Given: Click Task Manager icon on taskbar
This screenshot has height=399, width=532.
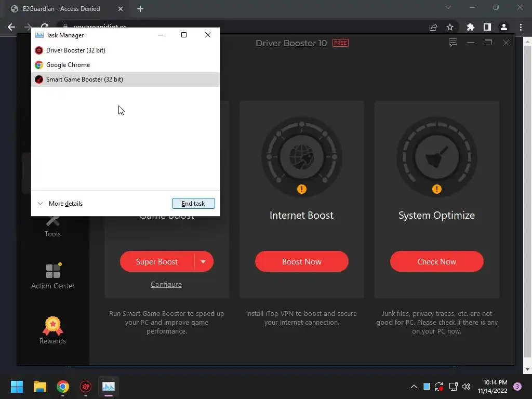Looking at the screenshot, I should pyautogui.click(x=109, y=387).
